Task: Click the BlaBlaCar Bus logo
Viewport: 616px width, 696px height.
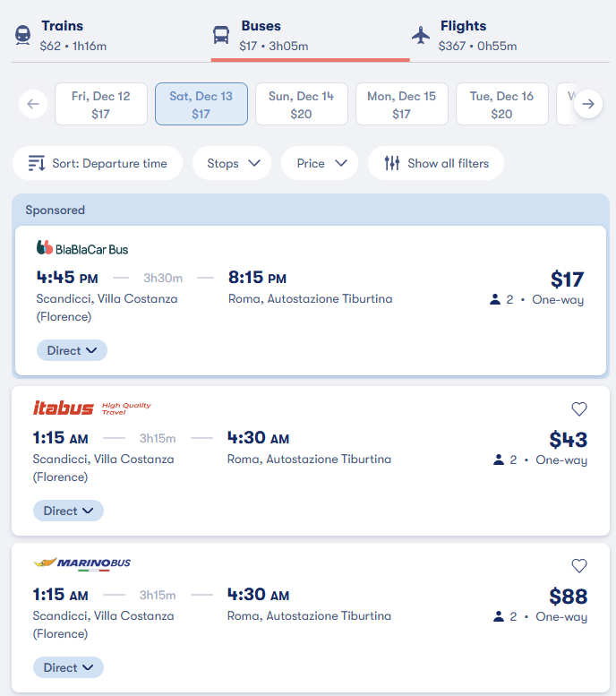Action: click(x=82, y=248)
